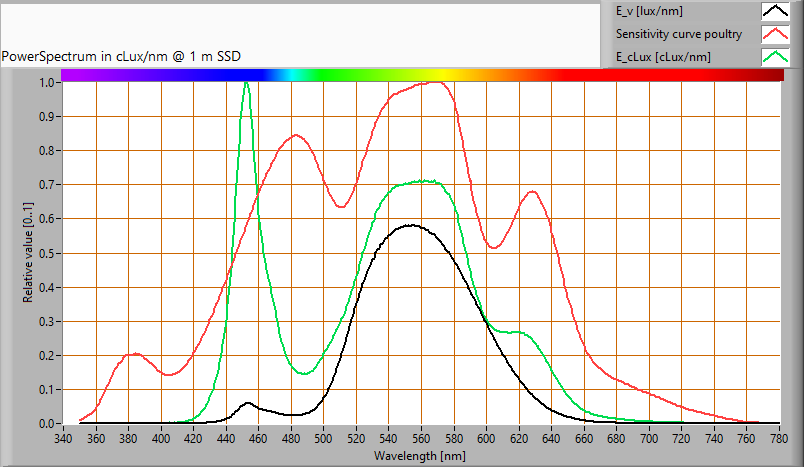Click the green E_cLux plot legend icon
Image resolution: width=804 pixels, height=467 pixels.
[x=776, y=57]
